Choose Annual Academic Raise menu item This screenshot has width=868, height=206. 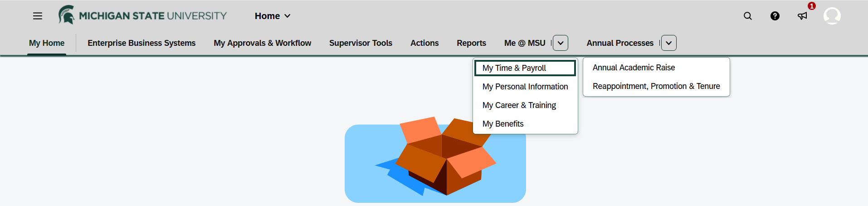(656, 68)
